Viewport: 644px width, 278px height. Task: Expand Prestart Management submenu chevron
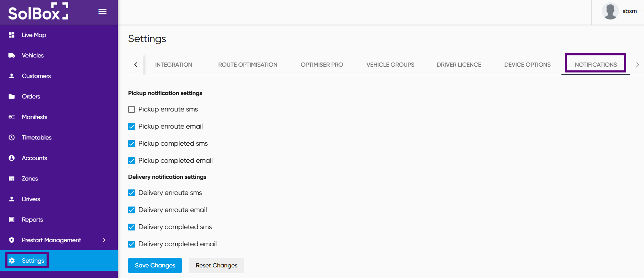click(x=104, y=240)
